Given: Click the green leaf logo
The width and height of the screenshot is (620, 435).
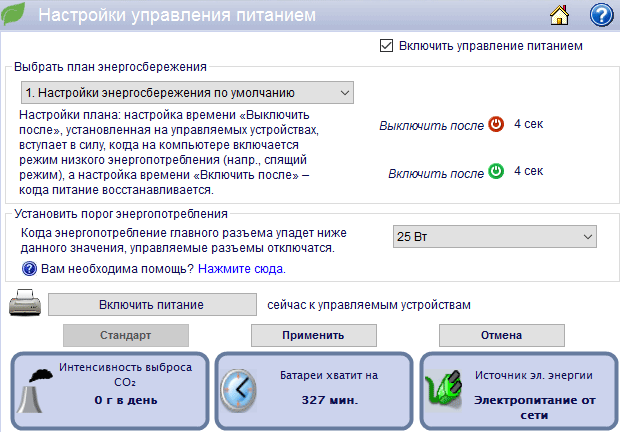Looking at the screenshot, I should (13, 14).
